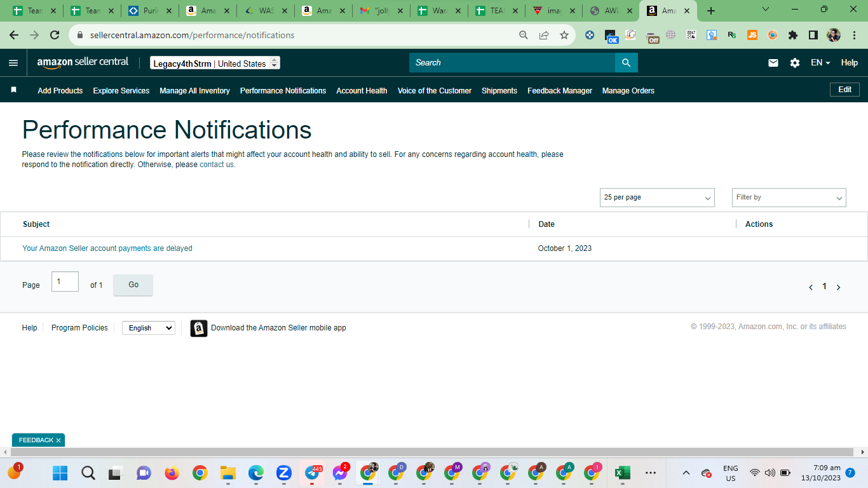Click the site lock icon in address bar
Image resolution: width=868 pixels, height=488 pixels.
80,36
